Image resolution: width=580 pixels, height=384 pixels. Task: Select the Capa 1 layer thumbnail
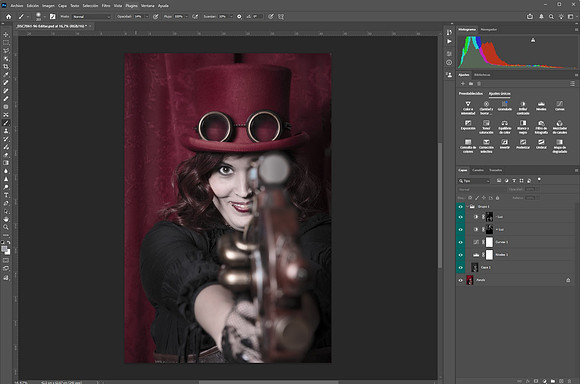point(475,267)
